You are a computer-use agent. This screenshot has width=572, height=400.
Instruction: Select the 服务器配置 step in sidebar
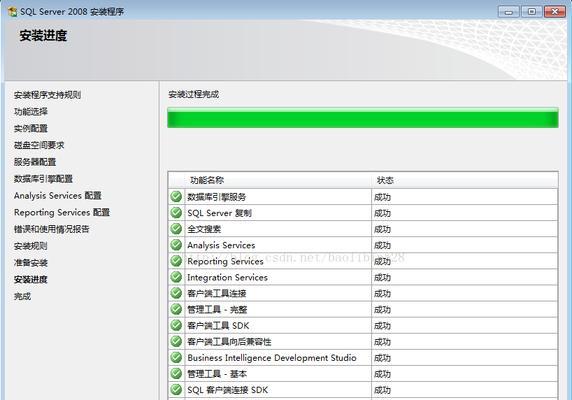click(x=35, y=162)
